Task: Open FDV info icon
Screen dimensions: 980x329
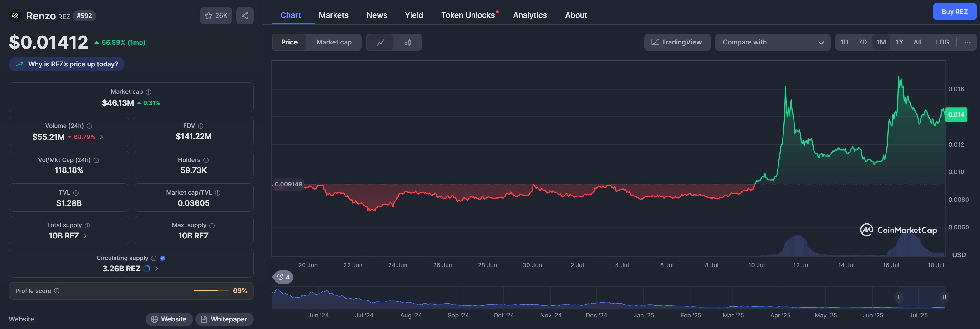Action: click(201, 126)
